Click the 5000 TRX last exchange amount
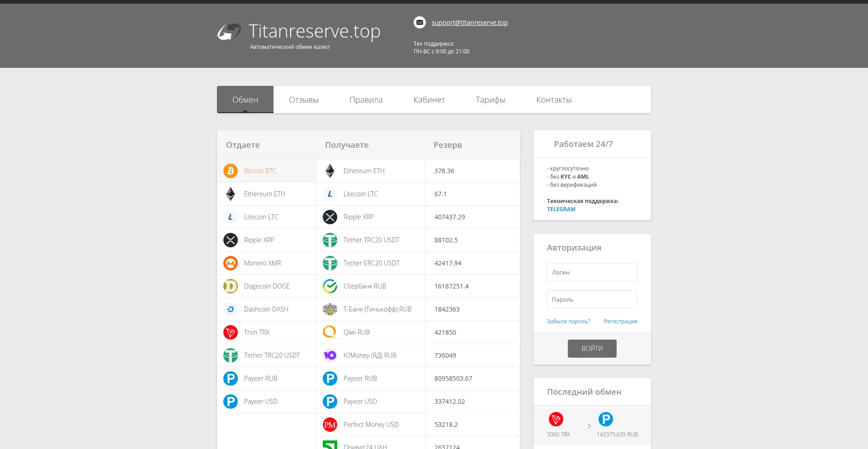868x449 pixels. [558, 435]
